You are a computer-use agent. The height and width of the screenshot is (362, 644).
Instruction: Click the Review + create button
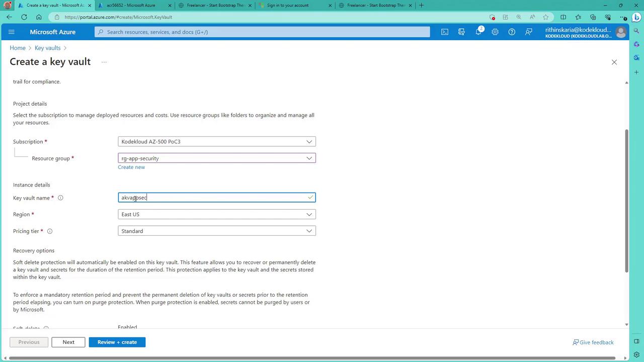(x=117, y=342)
